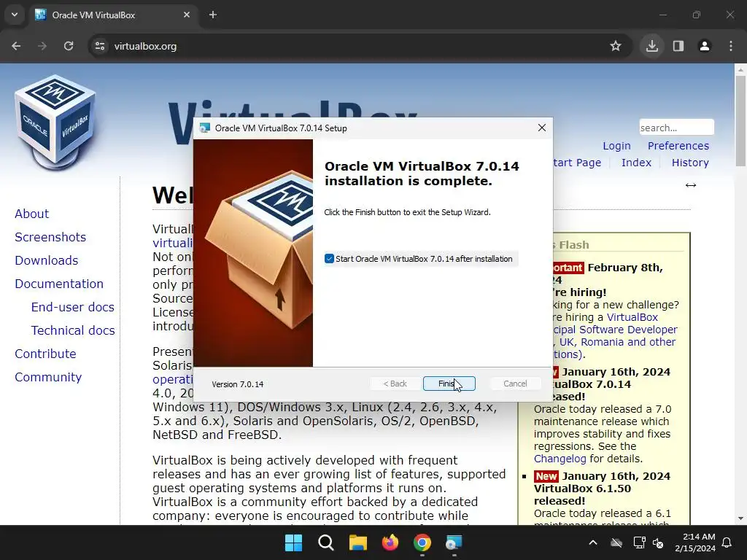Open the Chrome downloads icon
747x560 pixels.
click(651, 46)
